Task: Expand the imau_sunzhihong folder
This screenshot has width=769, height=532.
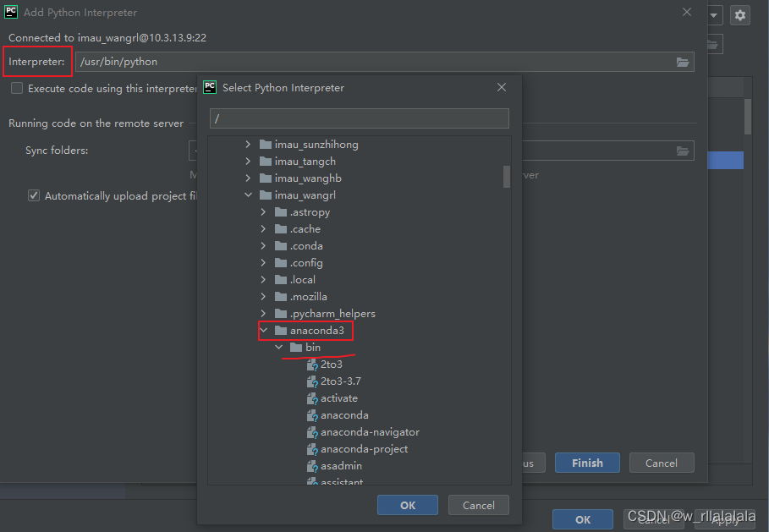Action: [x=248, y=144]
